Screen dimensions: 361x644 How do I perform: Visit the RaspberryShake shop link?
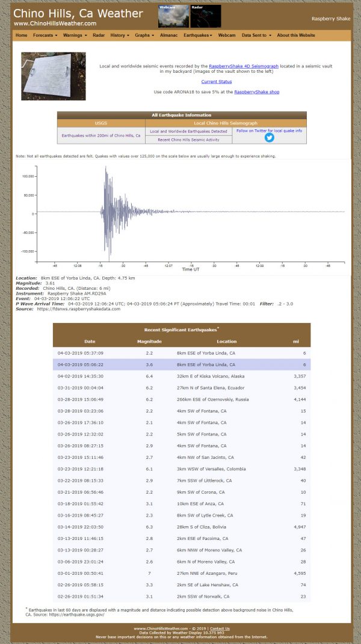[256, 92]
